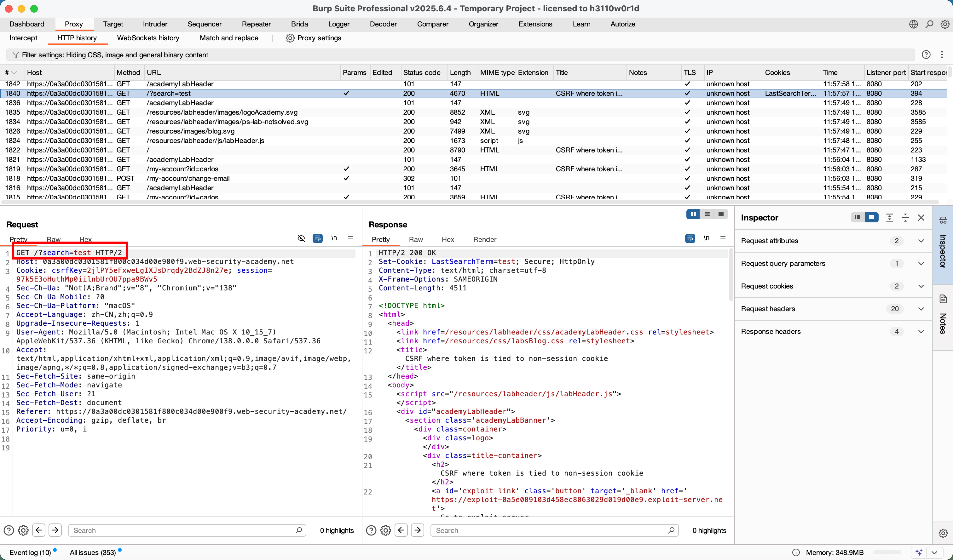
Task: Toggle the response pane line-wrap button
Action: (x=690, y=238)
